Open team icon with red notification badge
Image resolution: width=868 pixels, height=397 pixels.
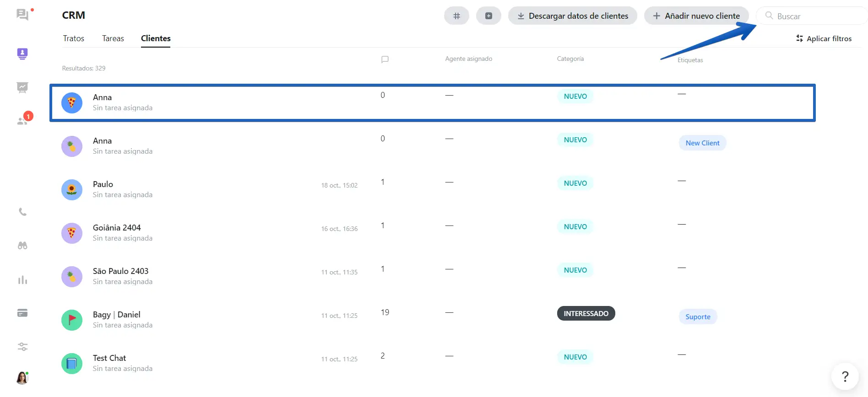(x=22, y=120)
